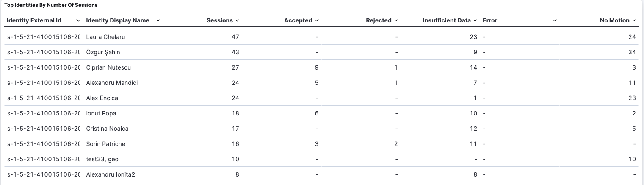Open the Accepted column chevron menu
This screenshot has width=644, height=185.
point(317,20)
